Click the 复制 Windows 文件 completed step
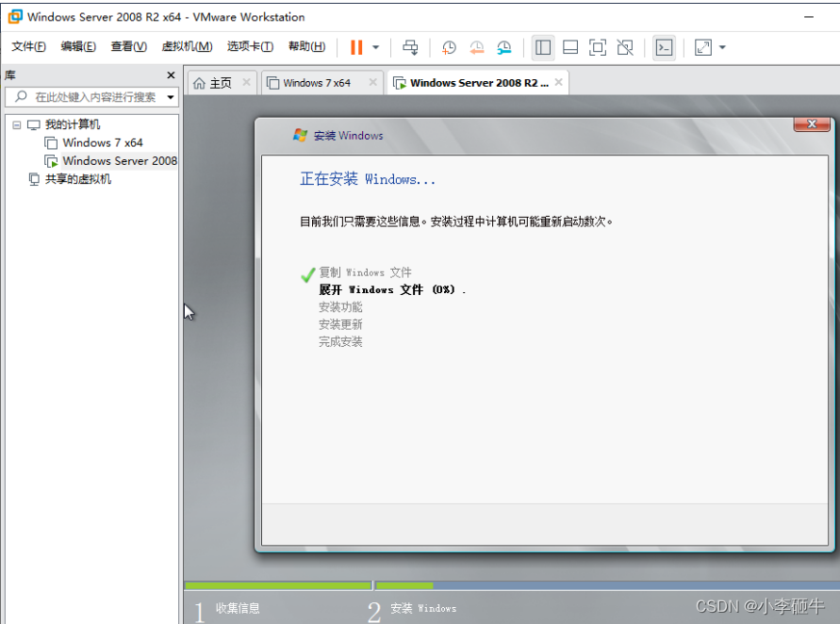This screenshot has width=840, height=624. tap(365, 272)
